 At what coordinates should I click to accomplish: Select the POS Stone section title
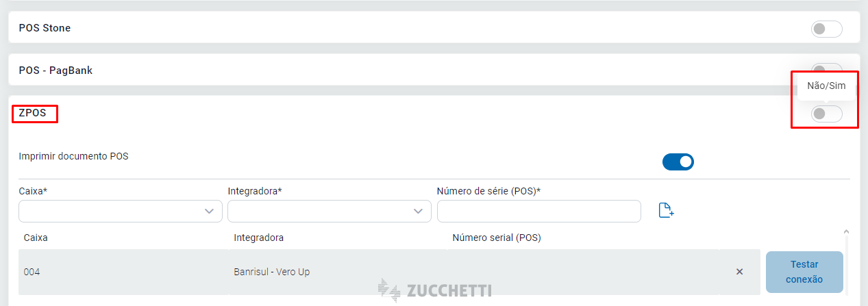45,28
